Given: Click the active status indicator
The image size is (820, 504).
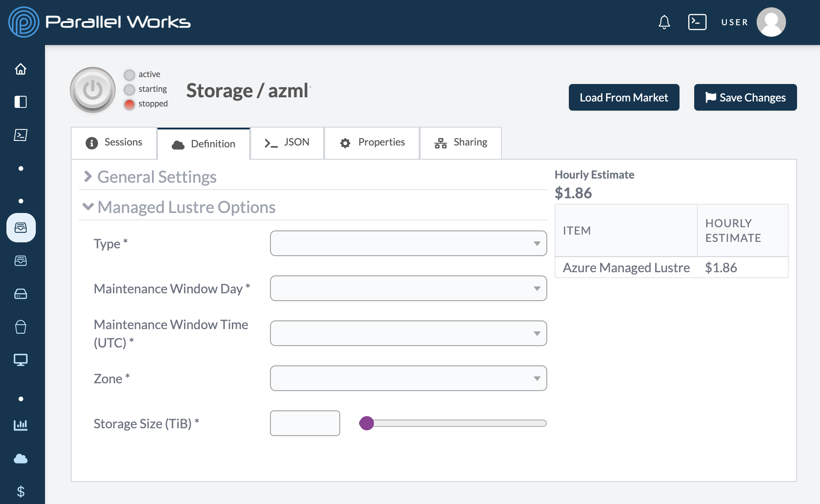Looking at the screenshot, I should pos(129,75).
